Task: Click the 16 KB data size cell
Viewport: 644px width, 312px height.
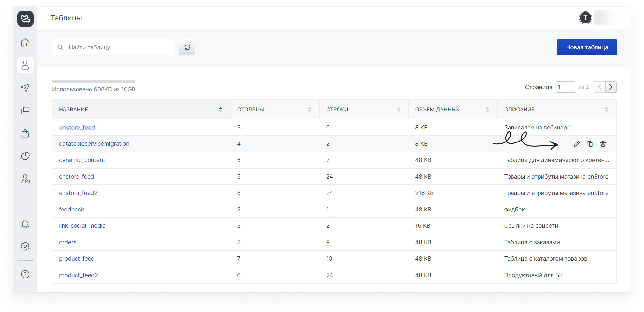Action: click(x=423, y=226)
